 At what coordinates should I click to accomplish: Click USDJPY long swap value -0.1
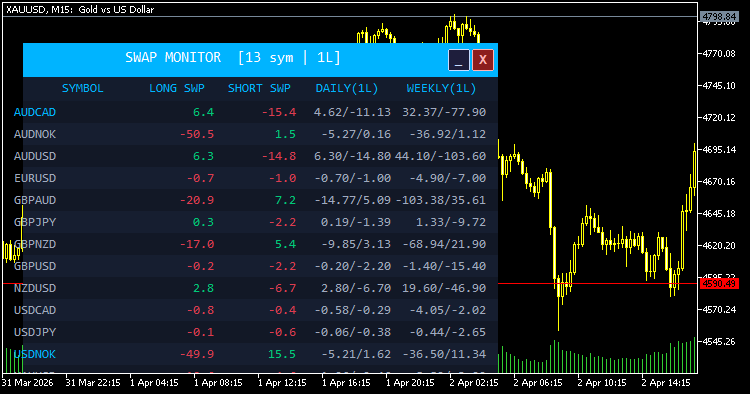point(200,332)
